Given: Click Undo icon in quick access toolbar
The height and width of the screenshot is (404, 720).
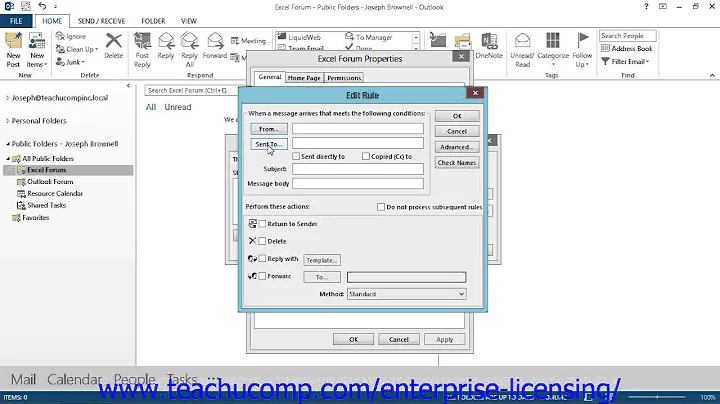Looking at the screenshot, I should tap(42, 6).
